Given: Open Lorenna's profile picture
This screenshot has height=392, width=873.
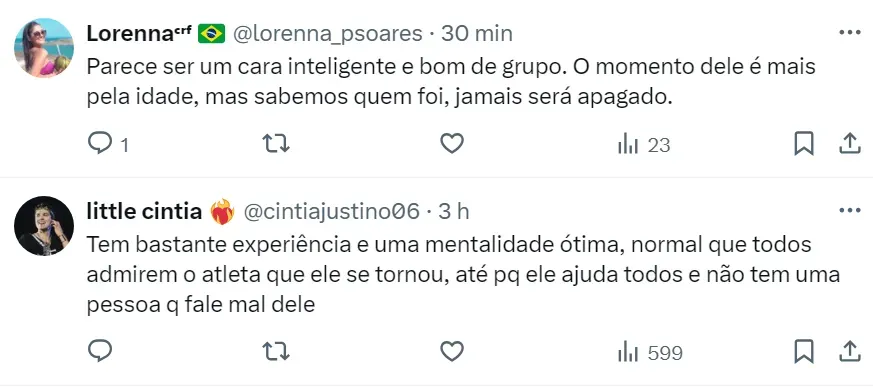Looking at the screenshot, I should 44,47.
